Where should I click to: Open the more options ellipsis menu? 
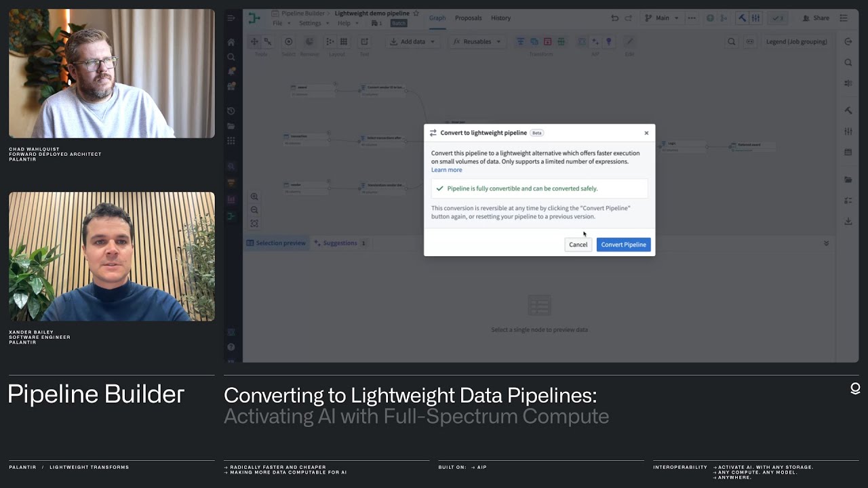692,18
